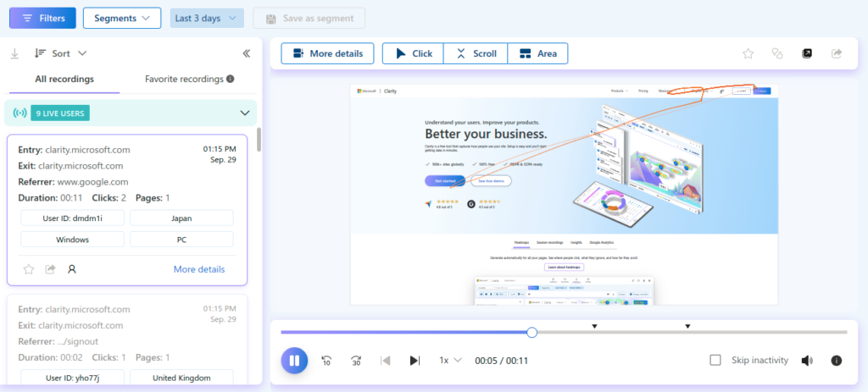
Task: Go to the next recording
Action: (x=415, y=361)
